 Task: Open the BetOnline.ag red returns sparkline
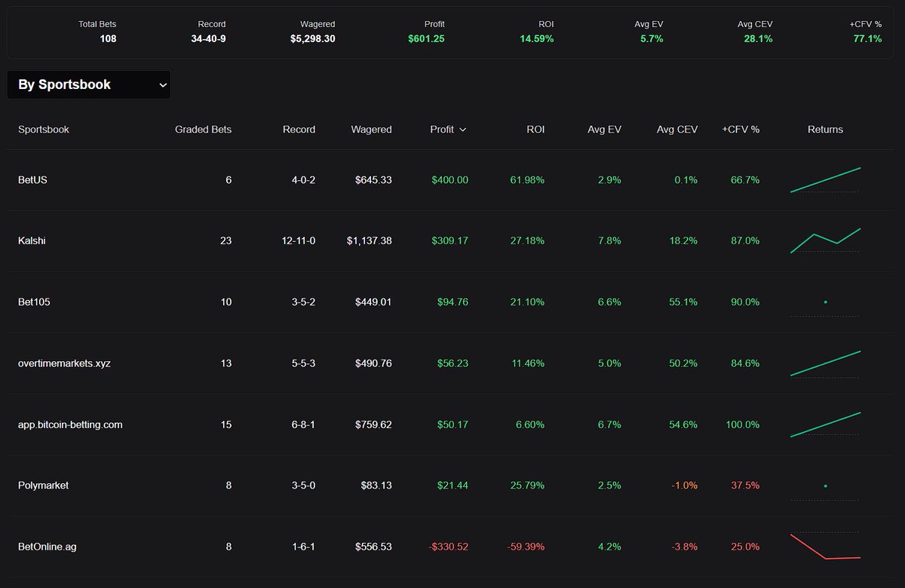(825, 547)
